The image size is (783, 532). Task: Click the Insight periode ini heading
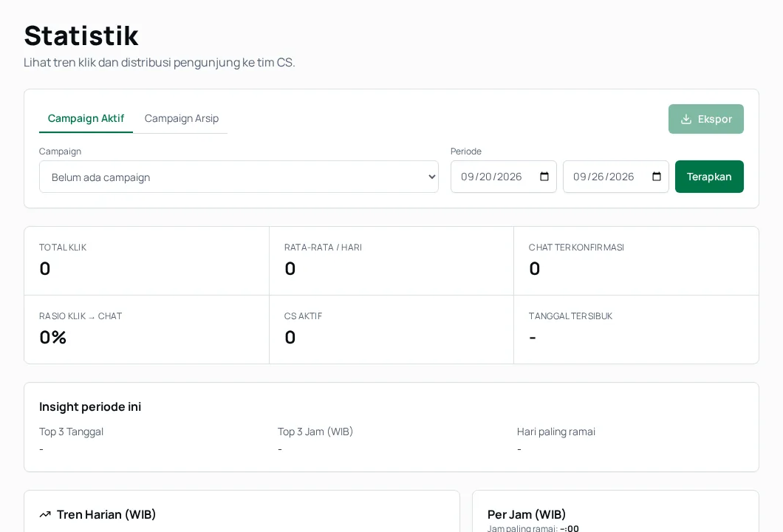(x=90, y=407)
